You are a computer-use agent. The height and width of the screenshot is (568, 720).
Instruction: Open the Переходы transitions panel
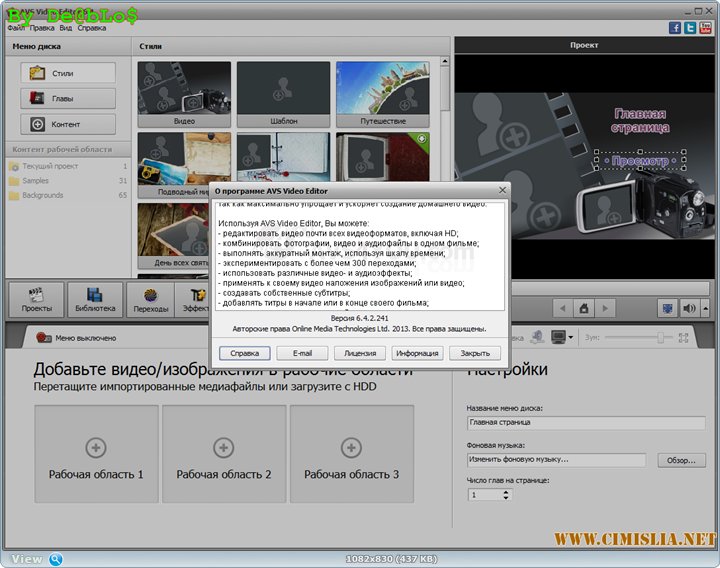pos(151,299)
